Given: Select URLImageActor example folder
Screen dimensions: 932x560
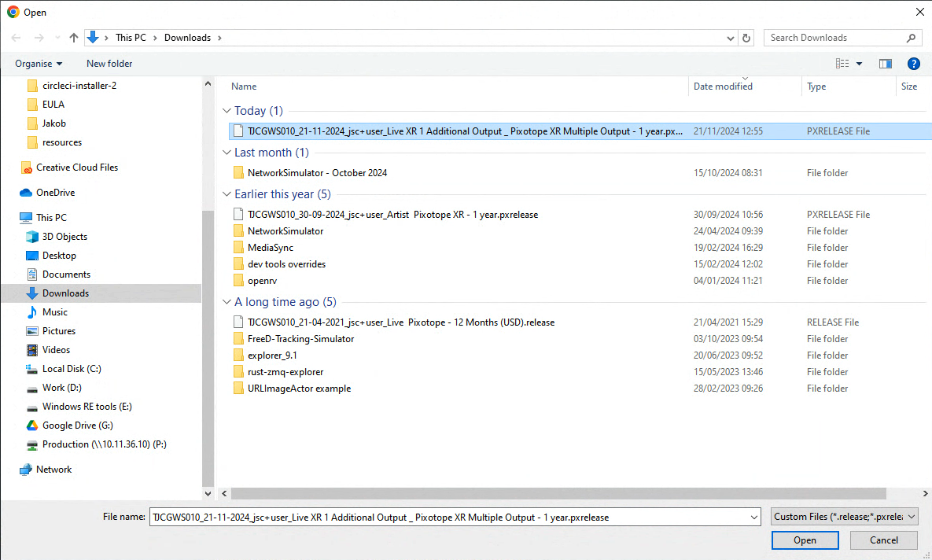Looking at the screenshot, I should (299, 389).
